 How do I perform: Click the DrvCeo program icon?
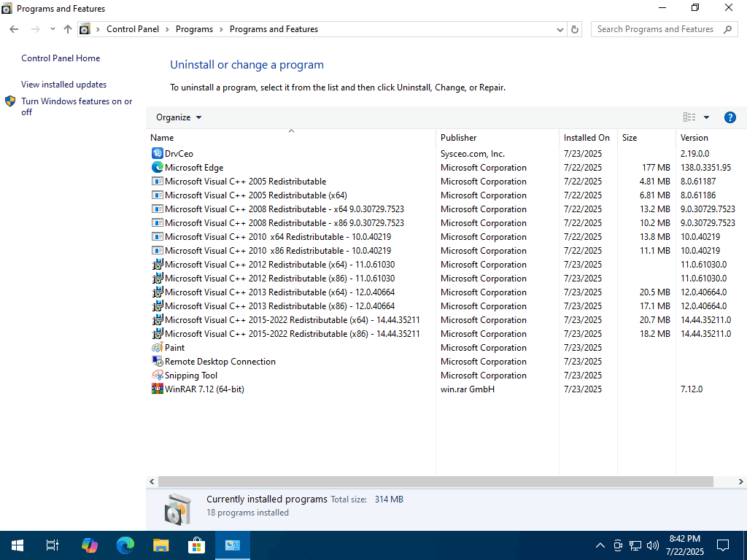158,153
